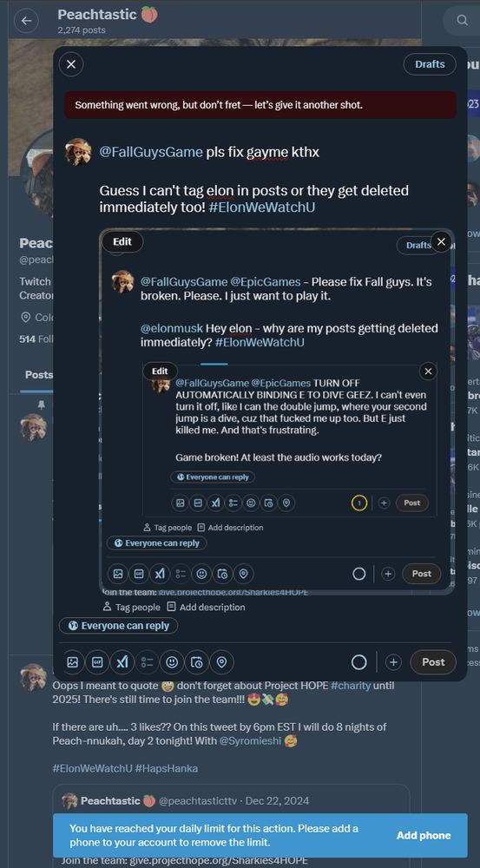Viewport: 480px width, 868px height.
Task: Remove the attached image with its X button
Action: [x=441, y=242]
